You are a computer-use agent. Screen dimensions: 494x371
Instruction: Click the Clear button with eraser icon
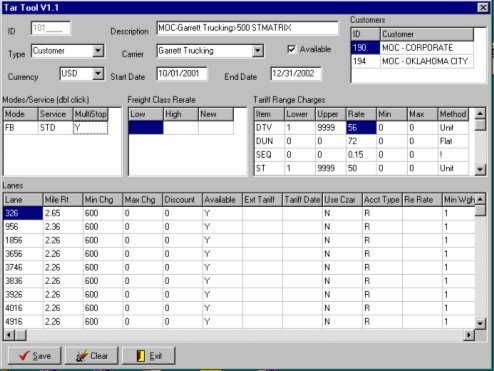pos(92,356)
